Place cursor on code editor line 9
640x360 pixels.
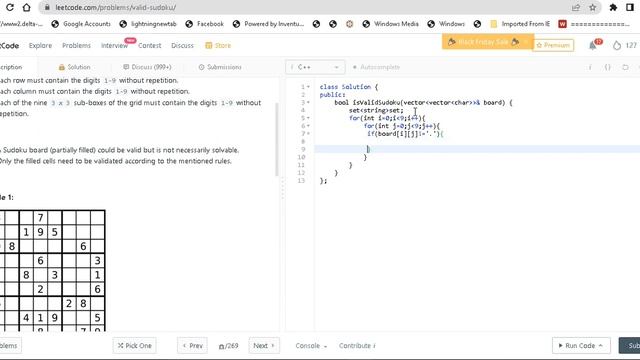pyautogui.click(x=477, y=149)
